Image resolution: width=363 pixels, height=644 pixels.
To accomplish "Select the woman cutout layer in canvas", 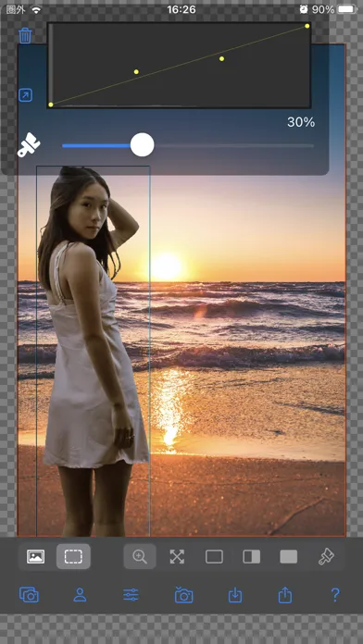I will pyautogui.click(x=93, y=352).
